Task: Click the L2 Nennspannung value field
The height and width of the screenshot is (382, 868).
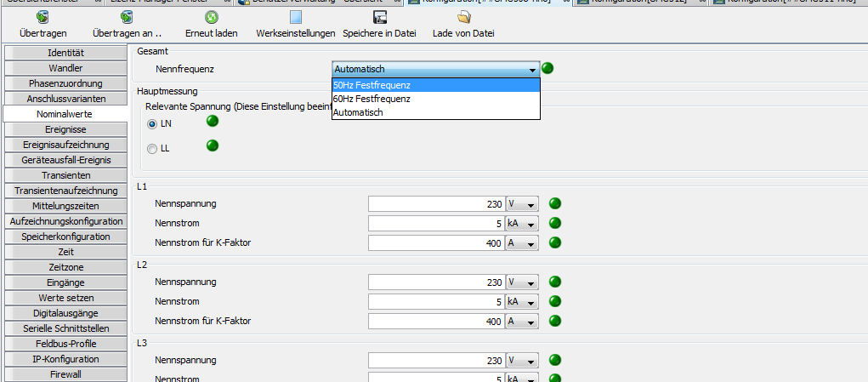Action: pos(435,282)
